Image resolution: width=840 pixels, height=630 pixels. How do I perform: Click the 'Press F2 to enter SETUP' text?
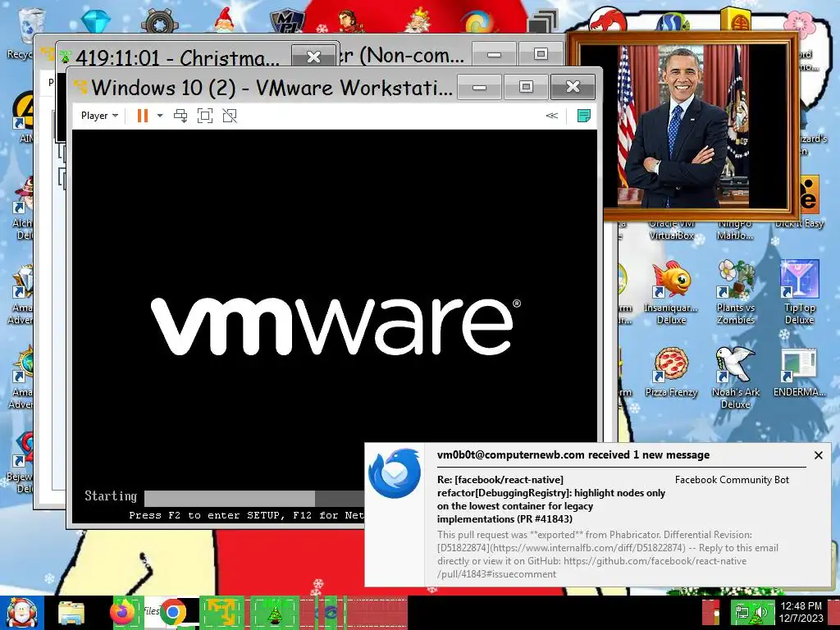tap(246, 515)
